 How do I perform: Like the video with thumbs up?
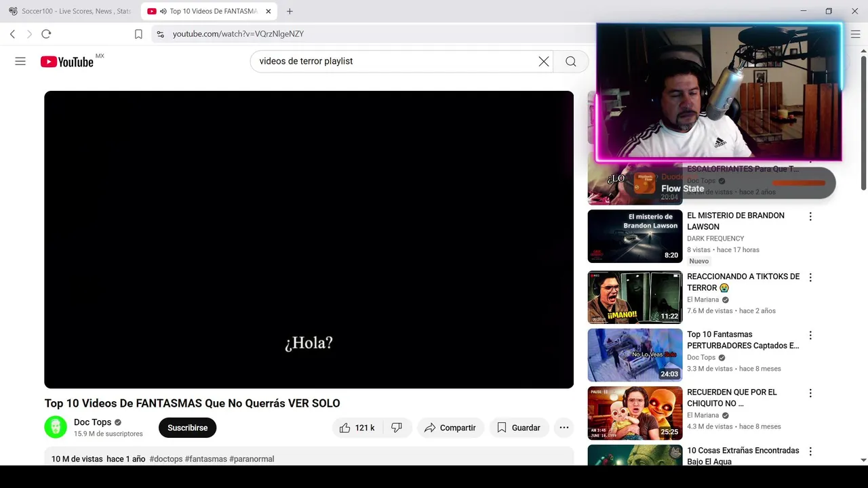click(x=357, y=428)
